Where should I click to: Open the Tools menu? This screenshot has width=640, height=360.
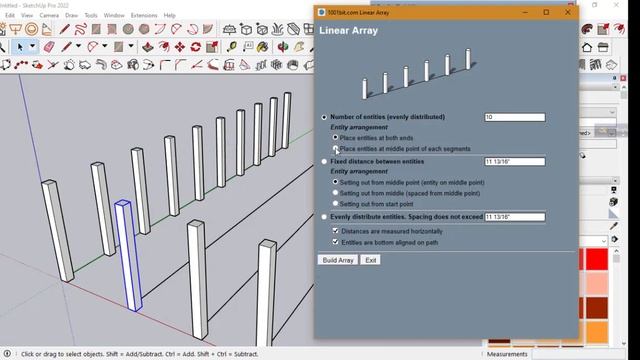click(91, 15)
